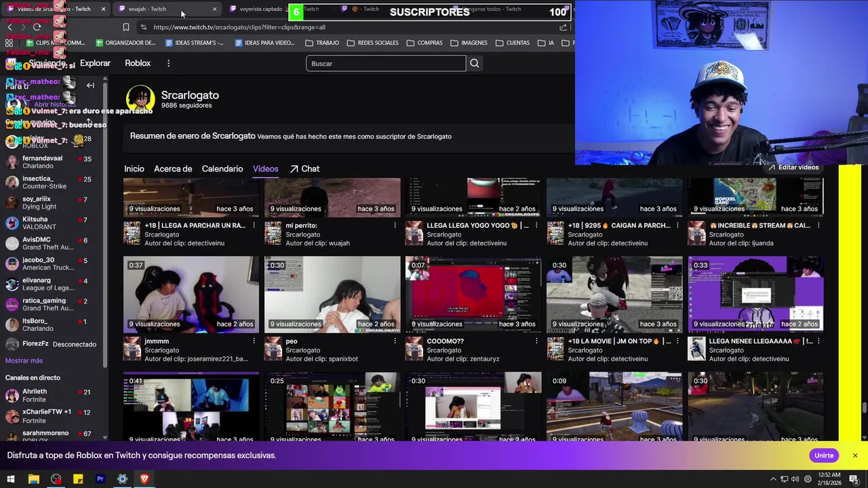Screen dimensions: 868x488
Task: Collapse the Twitch sidebar with the arrow icon
Action: pos(90,85)
